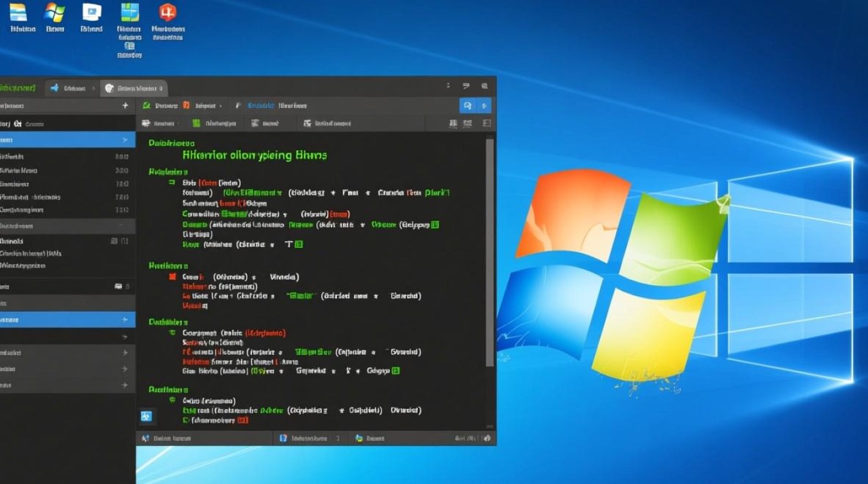This screenshot has width=868, height=484.
Task: Click the editor's vertical scrollbar
Action: (490, 252)
